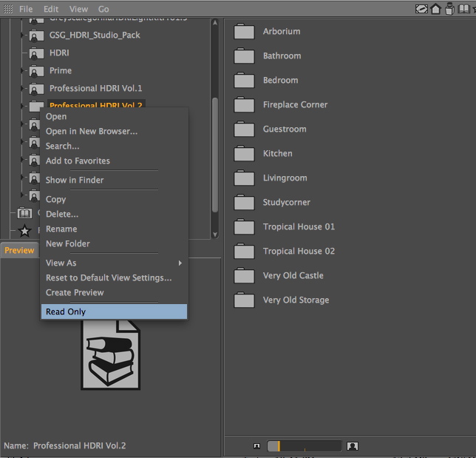Click the tree panel vertical scrollbar
The width and height of the screenshot is (476, 458).
pyautogui.click(x=215, y=148)
